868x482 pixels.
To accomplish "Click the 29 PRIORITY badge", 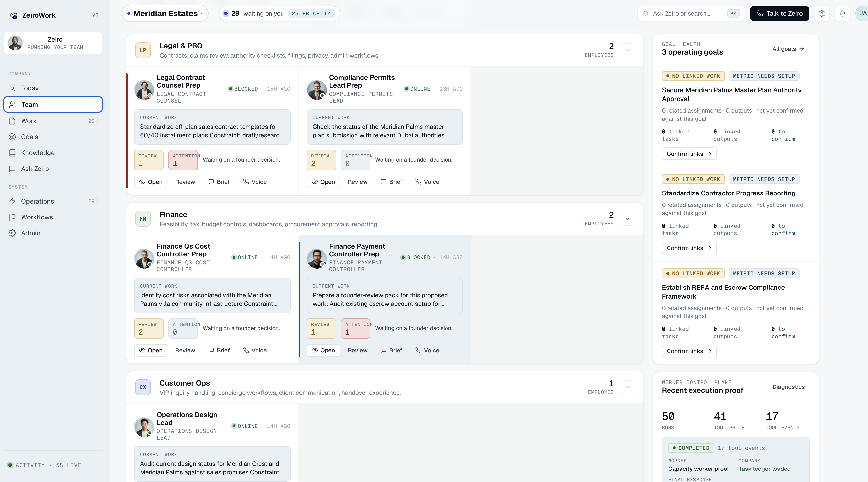I will [311, 13].
